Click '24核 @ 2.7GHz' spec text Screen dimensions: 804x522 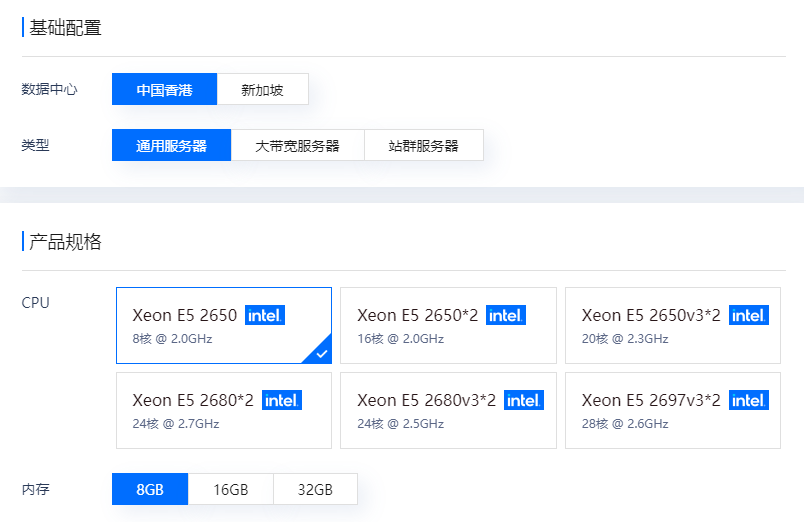click(x=176, y=424)
